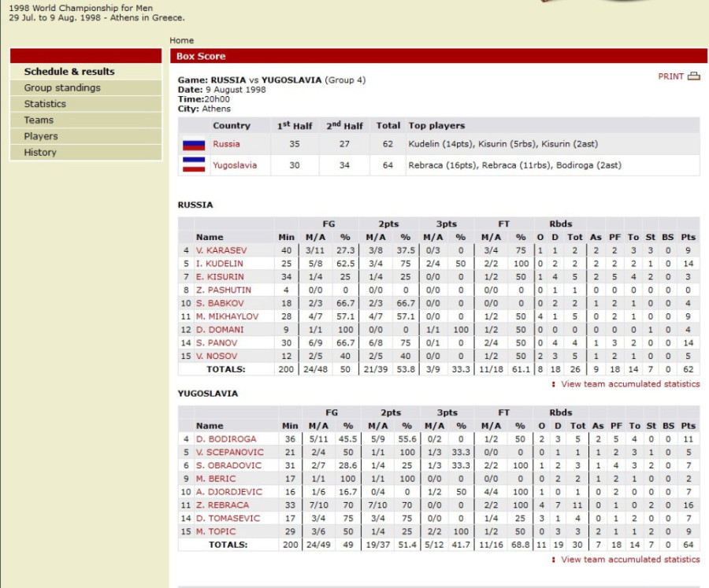View accumulated statistics for Yugoslavia team

[x=629, y=560]
